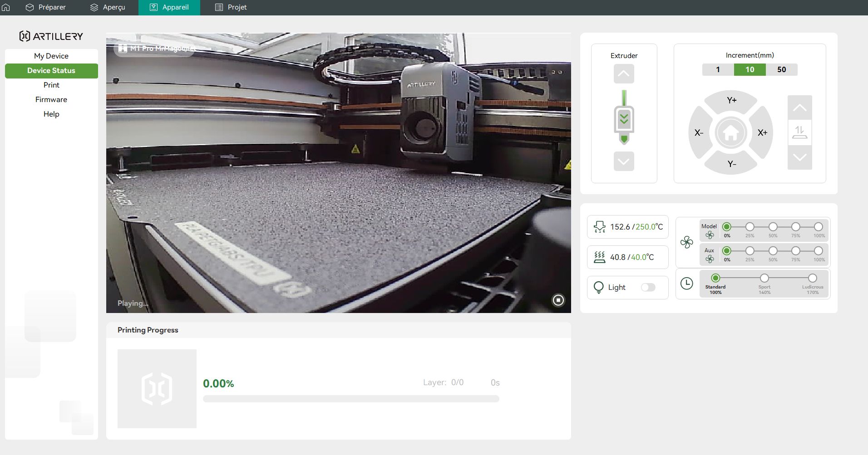Retract filament with extruder up arrow
Image resolution: width=868 pixels, height=455 pixels.
[x=624, y=73]
